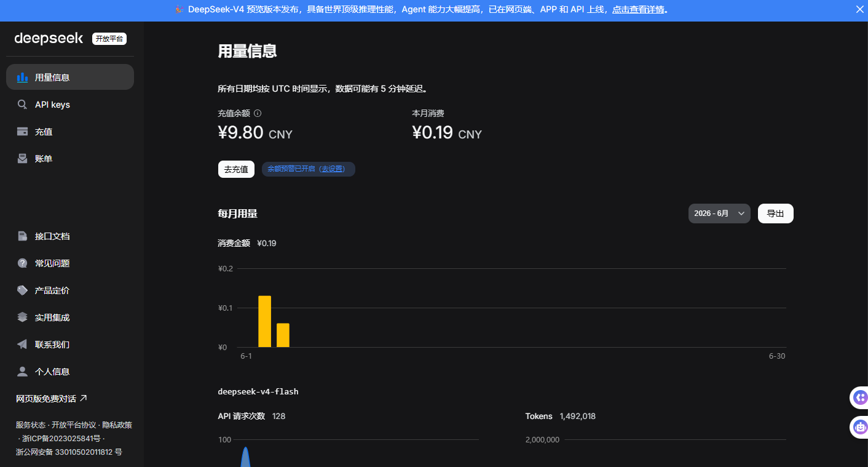The image size is (868, 467).
Task: Click the deepseek-v4-flash model name
Action: [258, 392]
